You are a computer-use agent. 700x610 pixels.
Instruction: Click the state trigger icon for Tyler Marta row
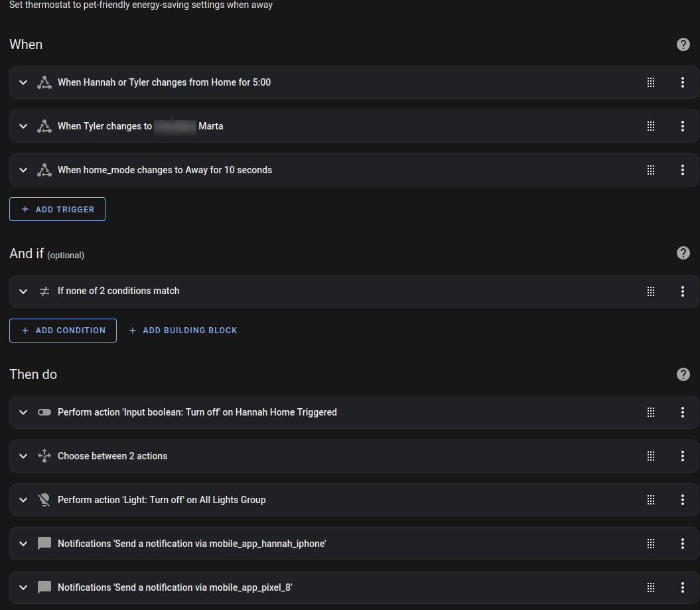[44, 126]
